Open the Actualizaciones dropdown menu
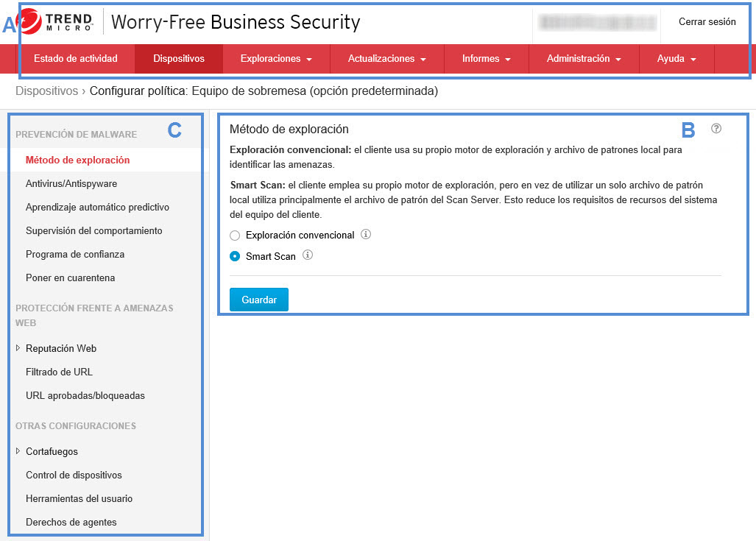 click(x=386, y=59)
